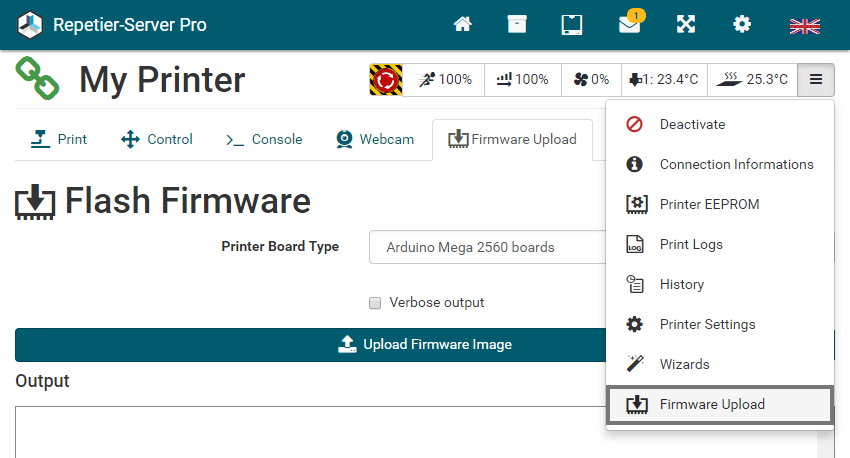This screenshot has width=850, height=458.
Task: Open Print Logs menu entry
Action: point(719,244)
